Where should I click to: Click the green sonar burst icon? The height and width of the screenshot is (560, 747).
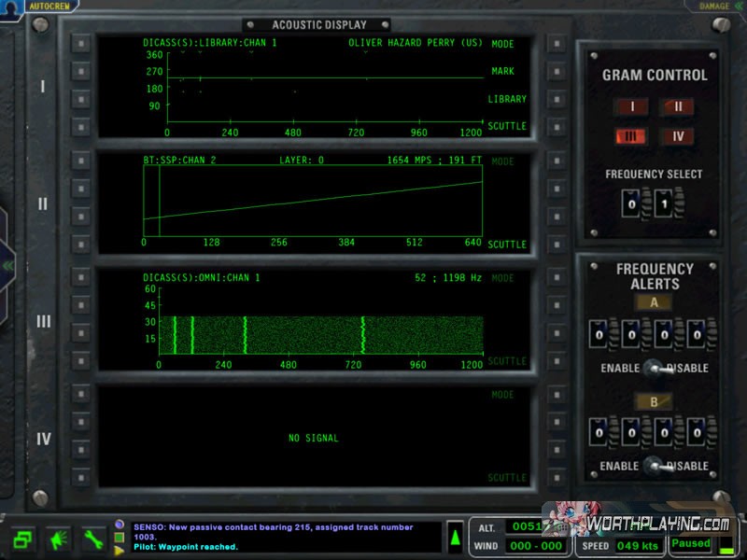coord(58,539)
